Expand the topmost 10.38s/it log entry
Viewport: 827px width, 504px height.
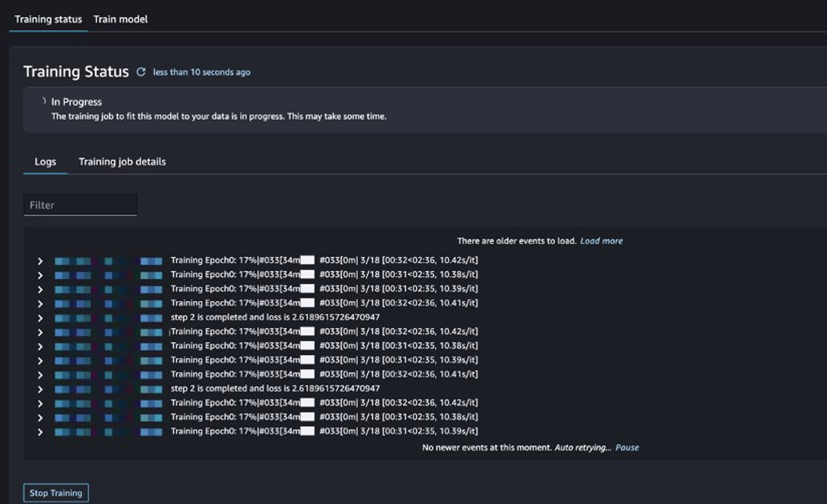pos(40,275)
